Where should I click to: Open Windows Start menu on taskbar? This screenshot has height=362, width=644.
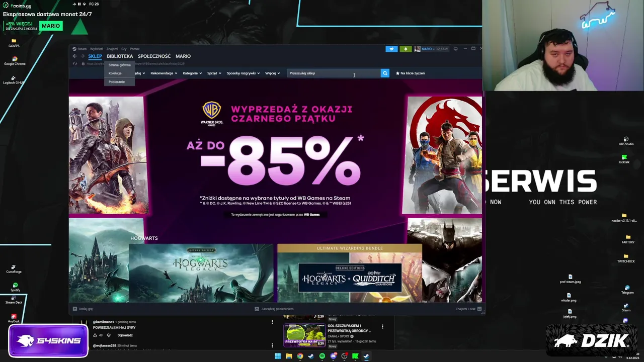click(x=277, y=356)
